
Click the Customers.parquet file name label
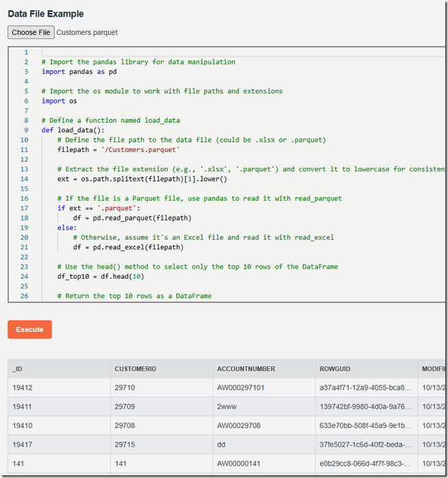87,32
